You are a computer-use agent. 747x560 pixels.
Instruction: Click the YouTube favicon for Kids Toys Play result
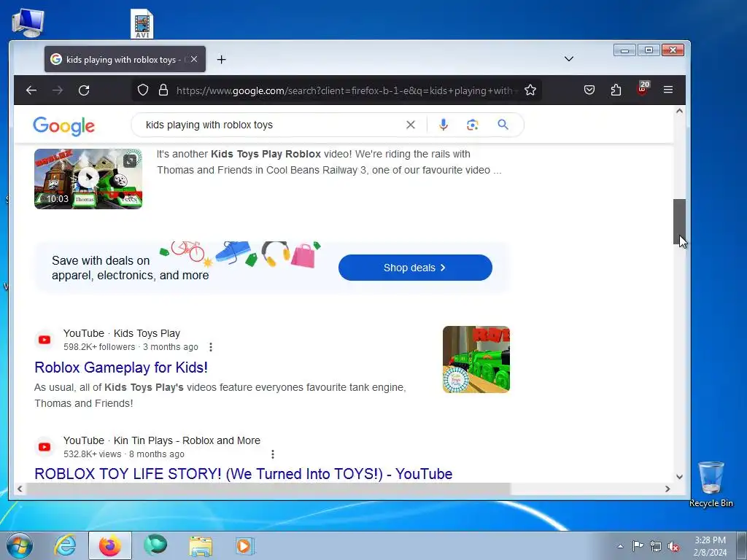pos(44,340)
